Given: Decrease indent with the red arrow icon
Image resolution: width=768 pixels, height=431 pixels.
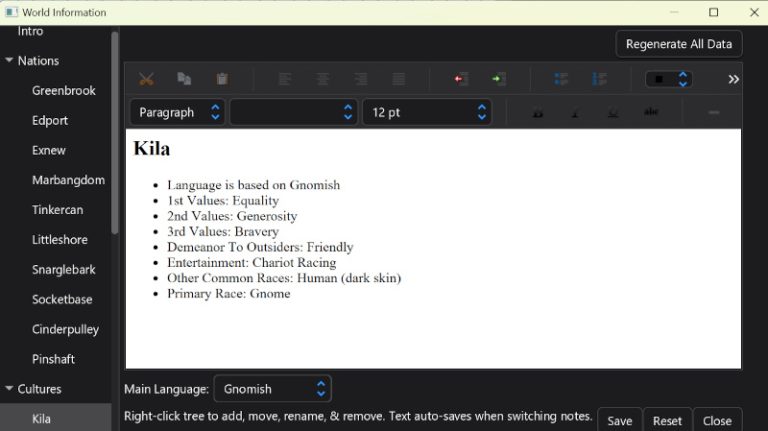Looking at the screenshot, I should pyautogui.click(x=461, y=79).
